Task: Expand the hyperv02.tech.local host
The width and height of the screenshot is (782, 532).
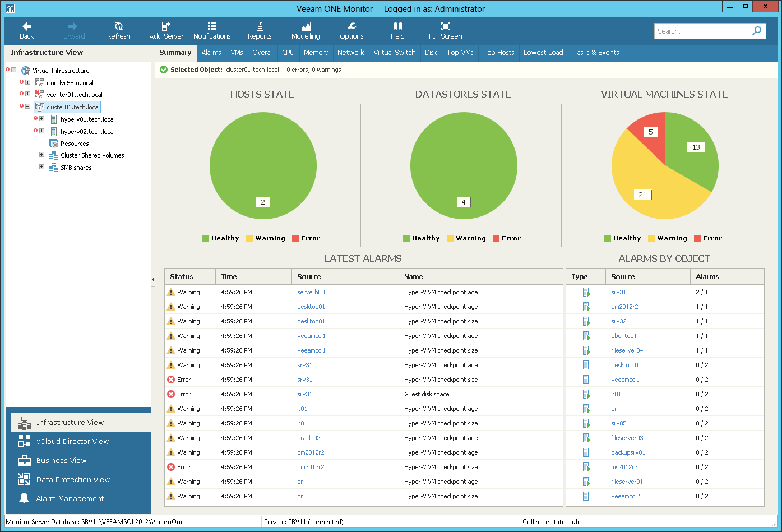Action: (x=41, y=131)
